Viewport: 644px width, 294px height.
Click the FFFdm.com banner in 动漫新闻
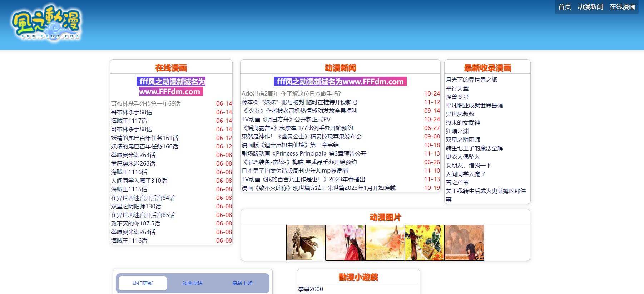[x=340, y=81]
